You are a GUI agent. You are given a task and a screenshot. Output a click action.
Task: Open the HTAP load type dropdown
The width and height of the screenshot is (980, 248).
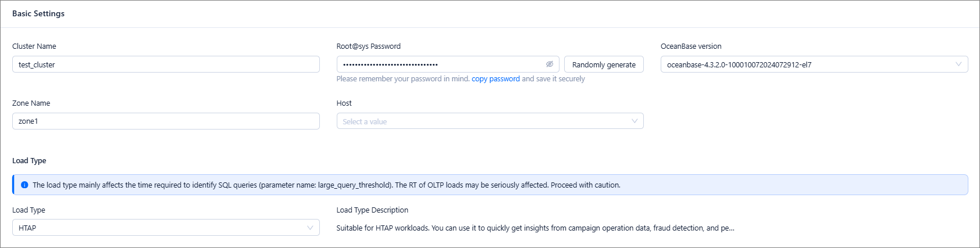click(x=166, y=228)
